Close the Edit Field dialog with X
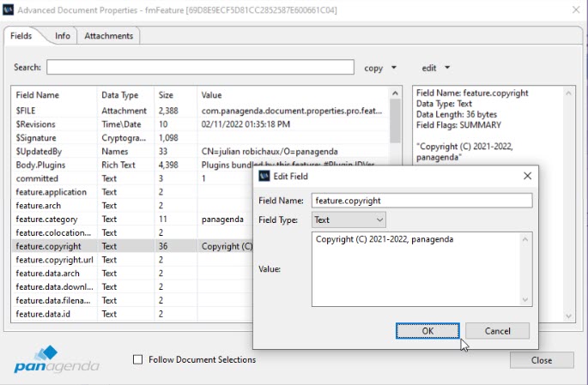Screen dimensions: 588x385 coord(527,176)
